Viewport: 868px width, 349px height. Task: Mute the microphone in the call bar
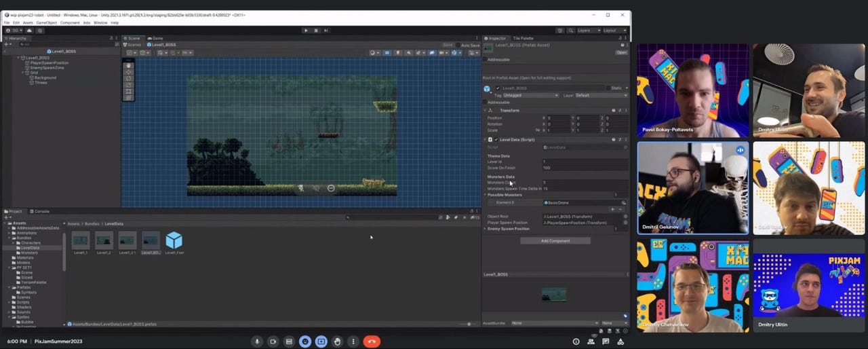(257, 342)
